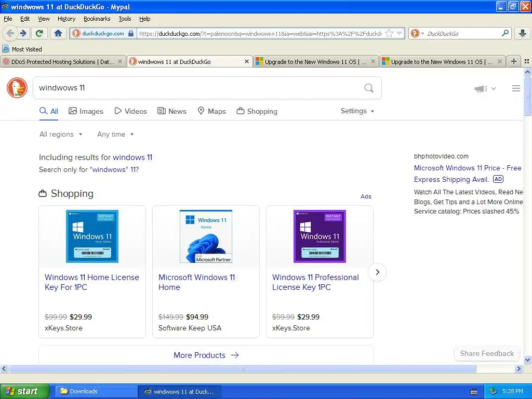Switch to Downloads taskbar window

[x=95, y=391]
